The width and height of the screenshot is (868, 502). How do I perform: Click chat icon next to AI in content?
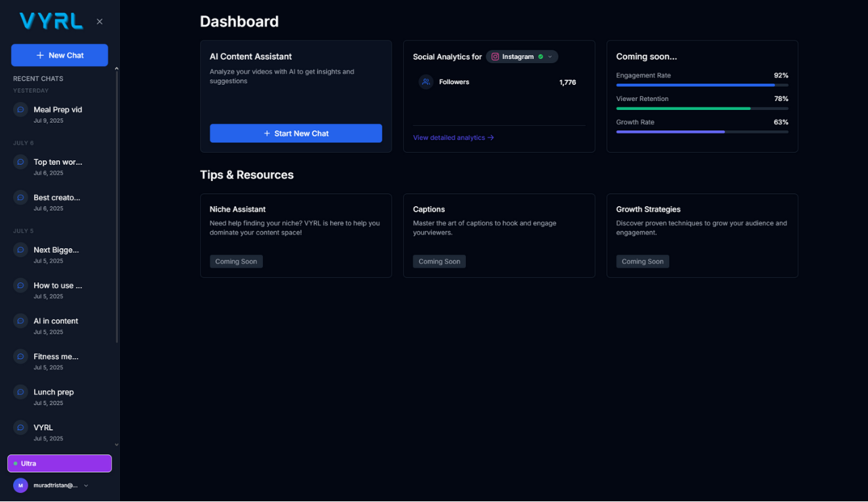[20, 321]
